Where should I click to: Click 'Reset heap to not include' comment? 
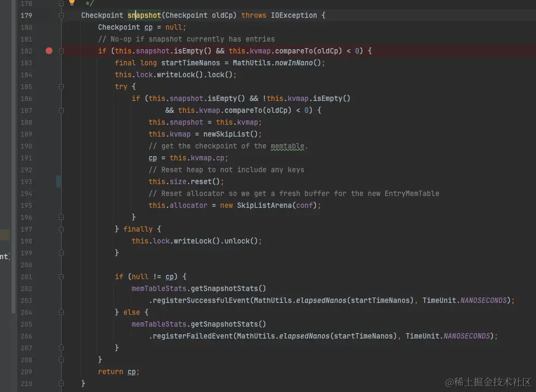click(x=226, y=170)
